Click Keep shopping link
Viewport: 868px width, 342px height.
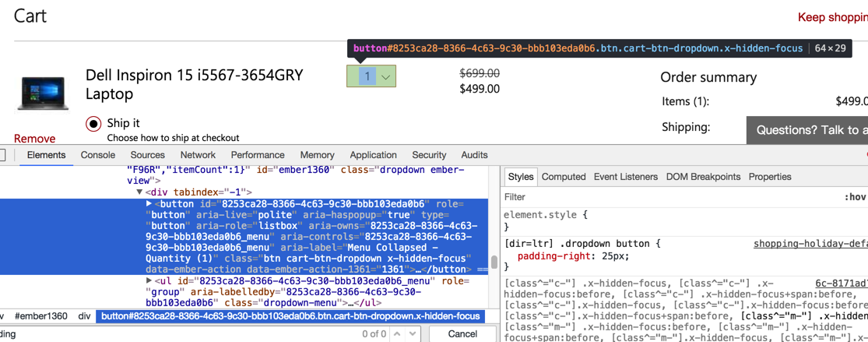coord(832,17)
